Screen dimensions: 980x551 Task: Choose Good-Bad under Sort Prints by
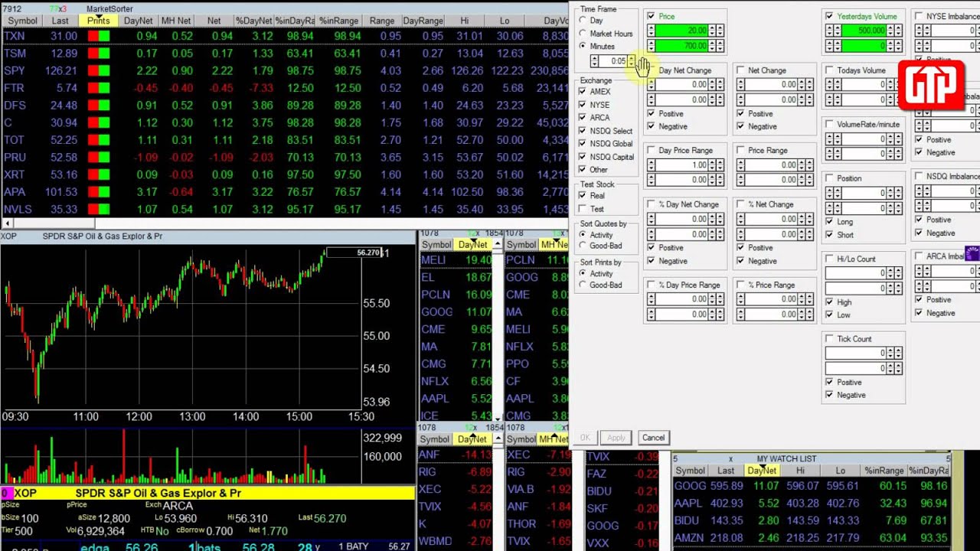[583, 285]
